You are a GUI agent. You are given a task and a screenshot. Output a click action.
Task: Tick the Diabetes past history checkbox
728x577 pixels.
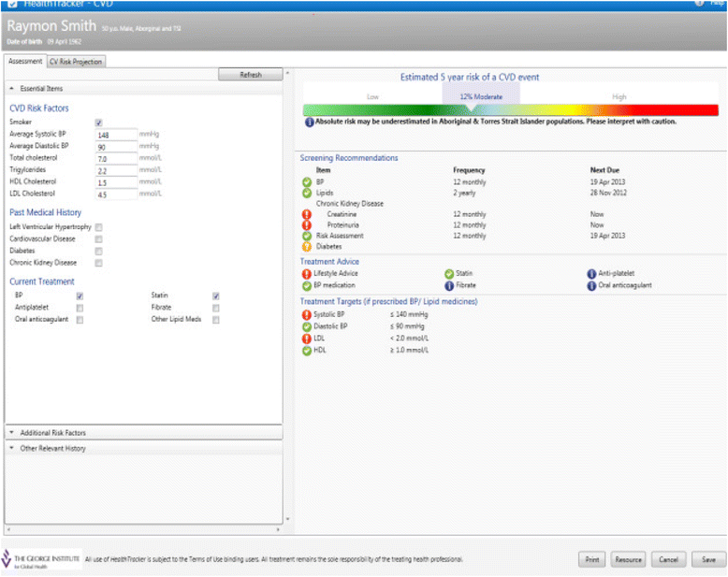pyautogui.click(x=98, y=251)
